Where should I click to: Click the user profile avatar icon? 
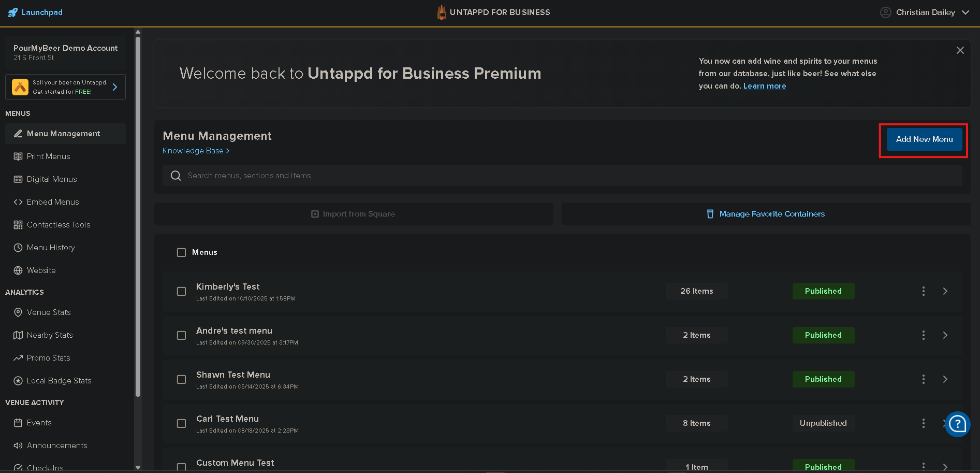pyautogui.click(x=885, y=12)
